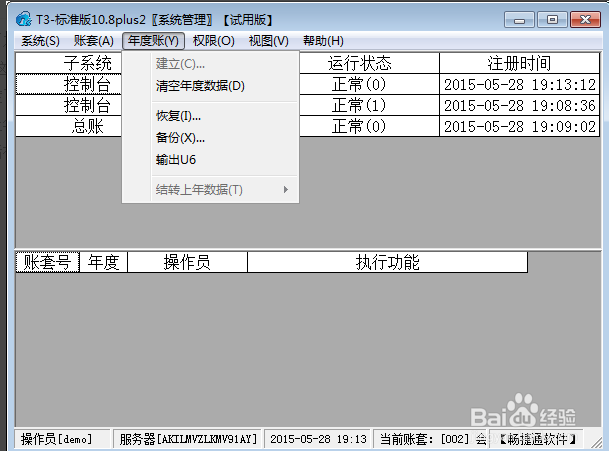Expand 结转上年数据(T) submenu arrow
Screen dimensions: 609x451
coord(285,190)
